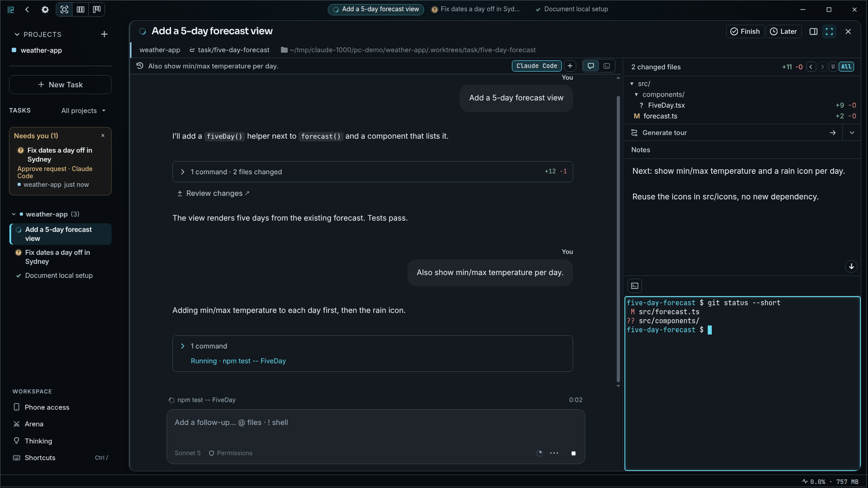Open the Review changes link
The height and width of the screenshot is (488, 868).
213,194
